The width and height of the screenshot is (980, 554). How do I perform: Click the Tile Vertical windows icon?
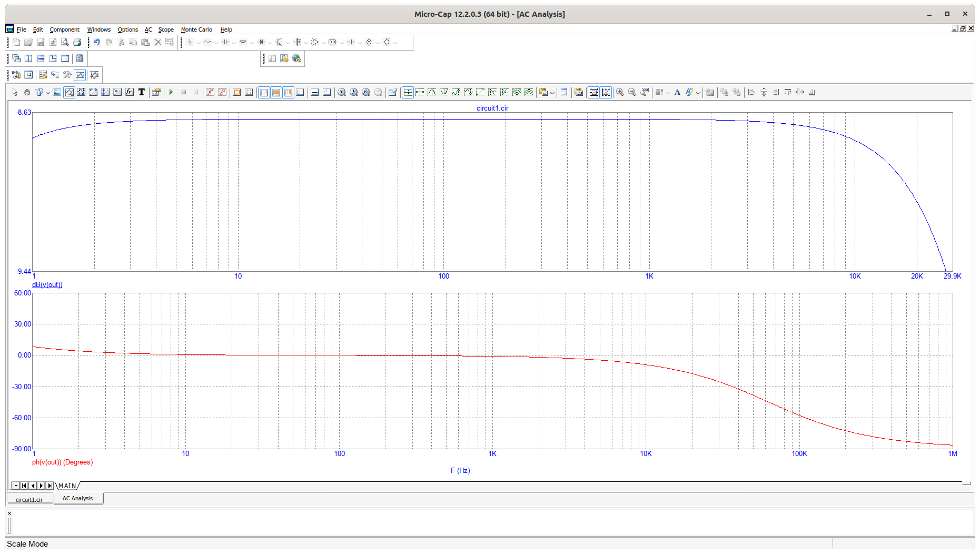28,58
